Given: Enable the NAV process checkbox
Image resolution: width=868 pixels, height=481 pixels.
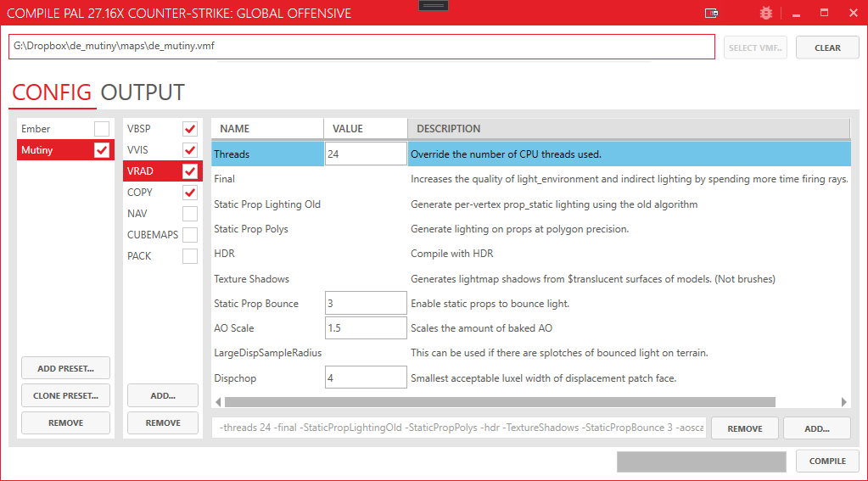Looking at the screenshot, I should [190, 214].
